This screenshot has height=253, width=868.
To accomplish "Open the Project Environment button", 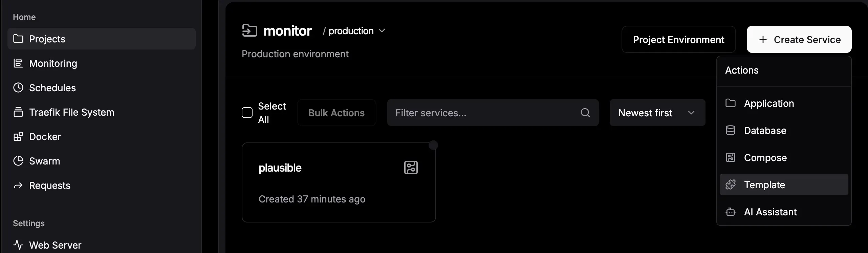I will 678,39.
